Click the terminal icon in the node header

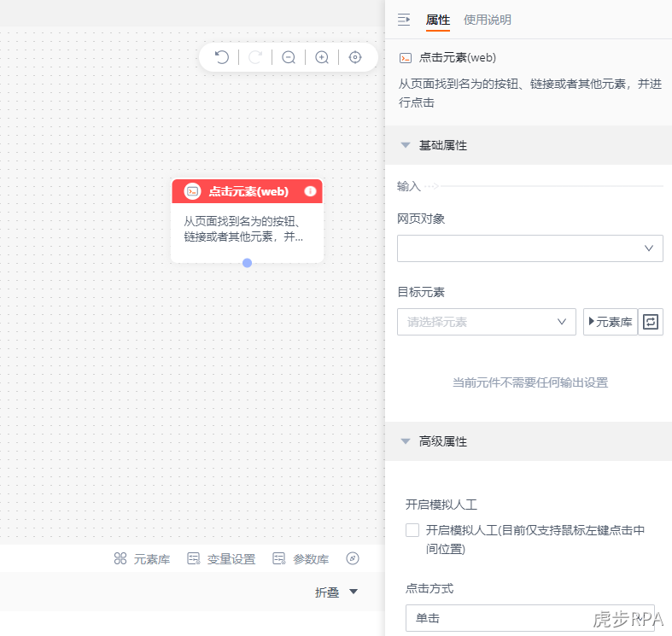click(192, 191)
